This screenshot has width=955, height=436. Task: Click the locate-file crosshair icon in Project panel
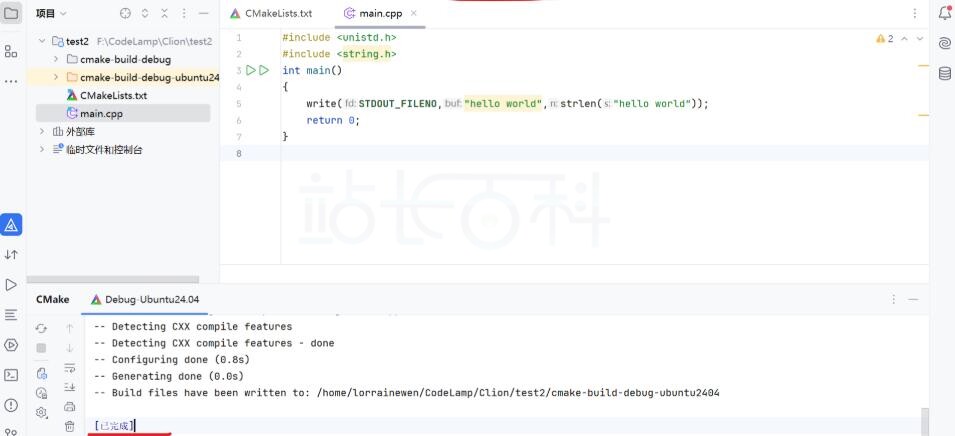pyautogui.click(x=125, y=13)
